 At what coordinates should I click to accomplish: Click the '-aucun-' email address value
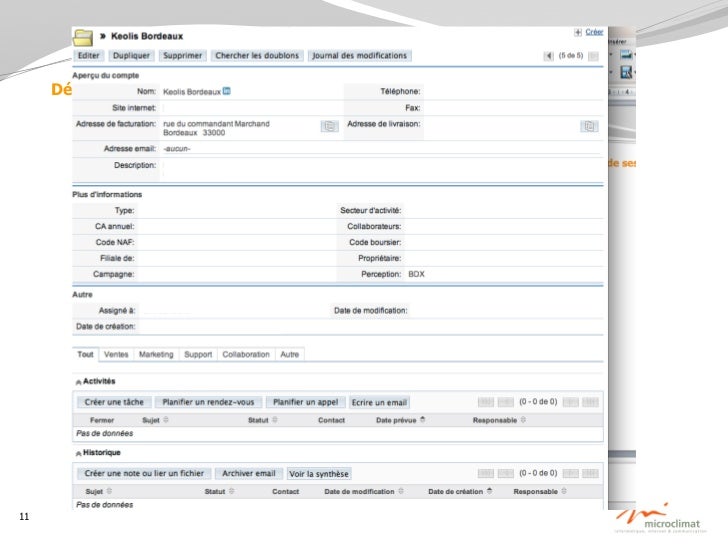tap(177, 149)
